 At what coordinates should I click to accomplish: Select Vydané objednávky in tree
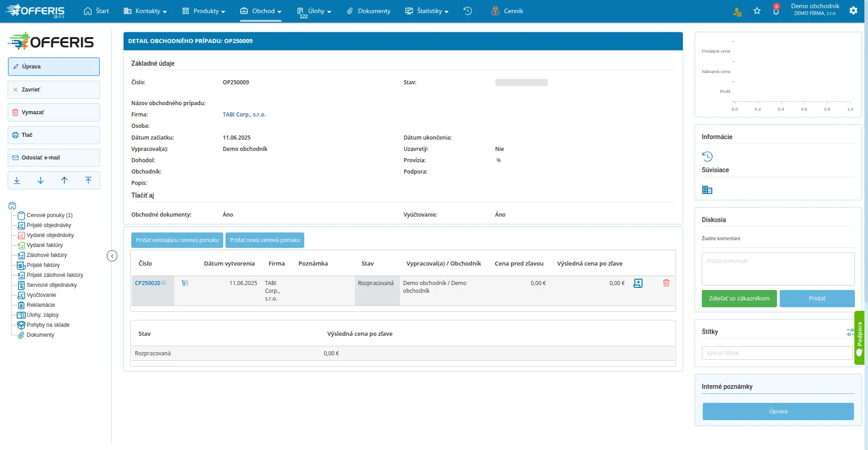(50, 235)
